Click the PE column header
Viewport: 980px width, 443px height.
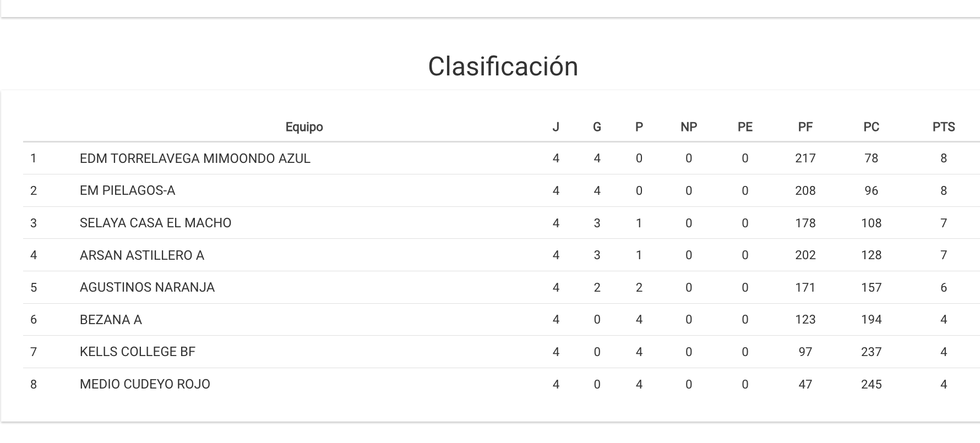tap(744, 127)
